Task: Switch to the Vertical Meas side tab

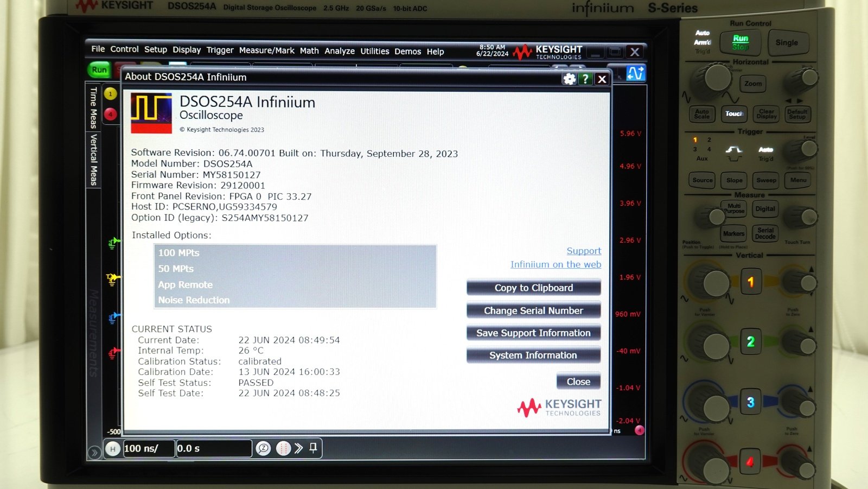Action: click(93, 160)
